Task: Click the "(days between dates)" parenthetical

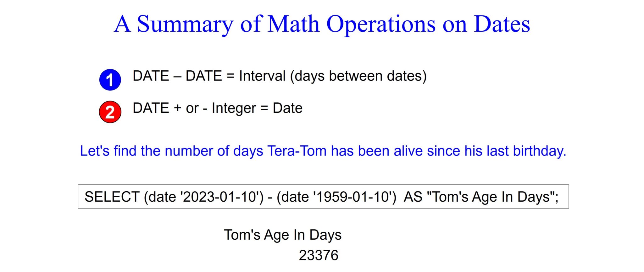Action: 358,76
